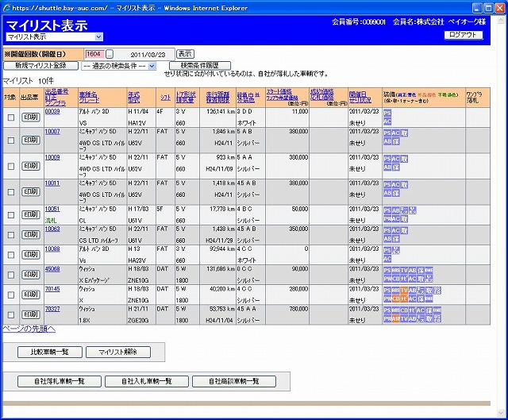
Task: Click the 取 badge in lot 10063 row
Action: pos(404,231)
